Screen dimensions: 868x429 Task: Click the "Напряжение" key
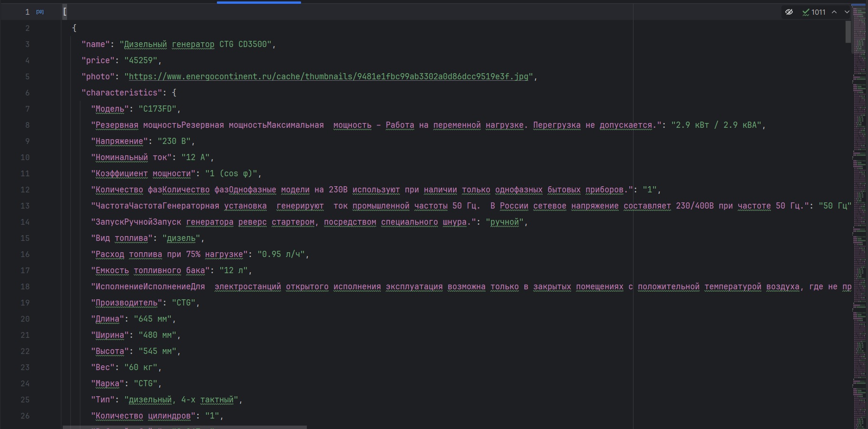click(119, 141)
